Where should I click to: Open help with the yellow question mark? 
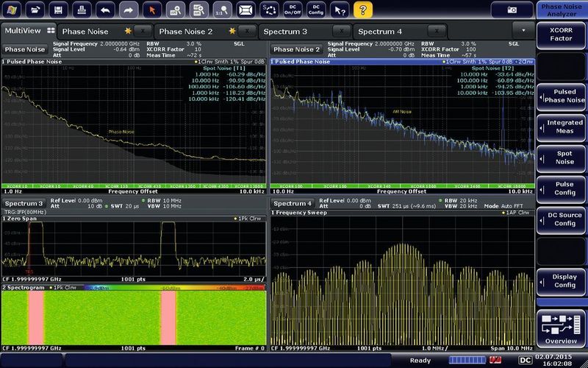(362, 10)
